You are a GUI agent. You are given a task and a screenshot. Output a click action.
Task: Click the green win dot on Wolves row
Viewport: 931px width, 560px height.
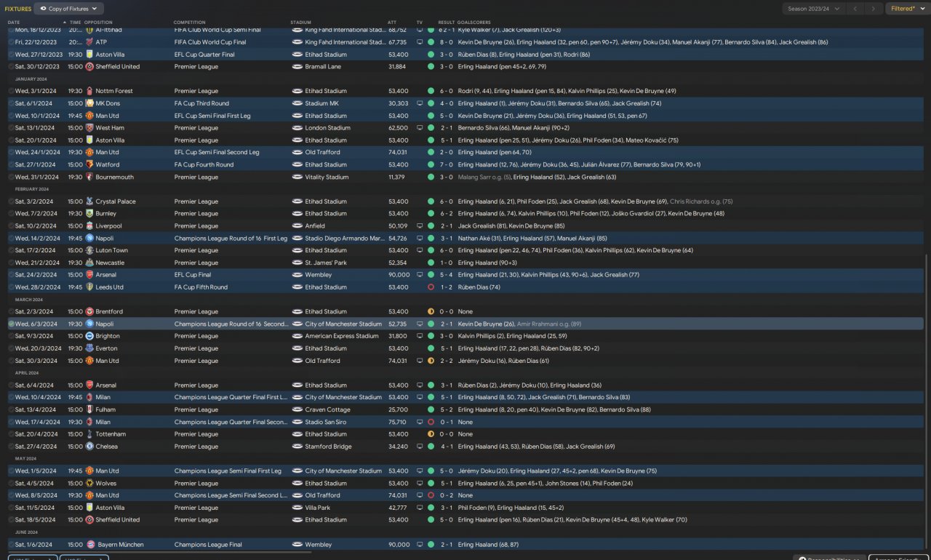(431, 483)
